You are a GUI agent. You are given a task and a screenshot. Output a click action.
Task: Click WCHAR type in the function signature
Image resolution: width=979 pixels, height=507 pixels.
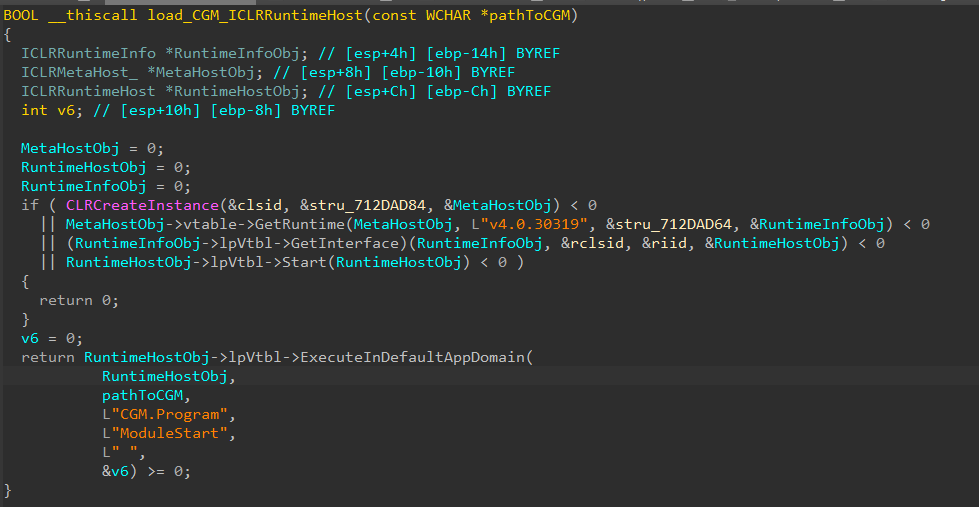pyautogui.click(x=448, y=16)
